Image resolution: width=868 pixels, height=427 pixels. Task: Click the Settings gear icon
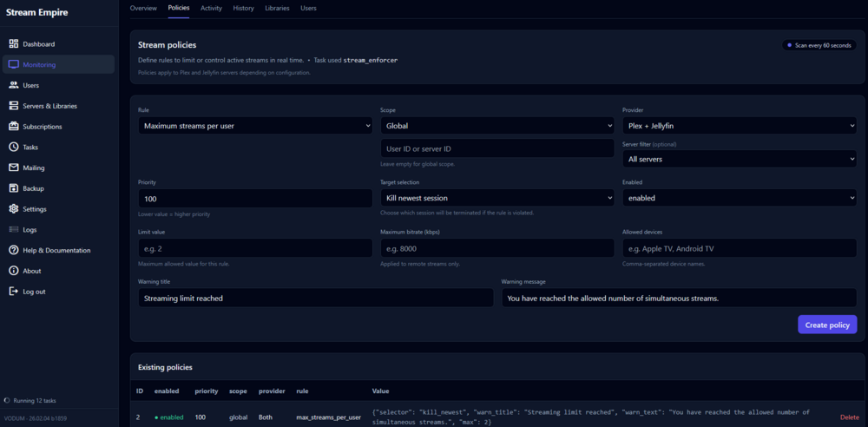[14, 209]
